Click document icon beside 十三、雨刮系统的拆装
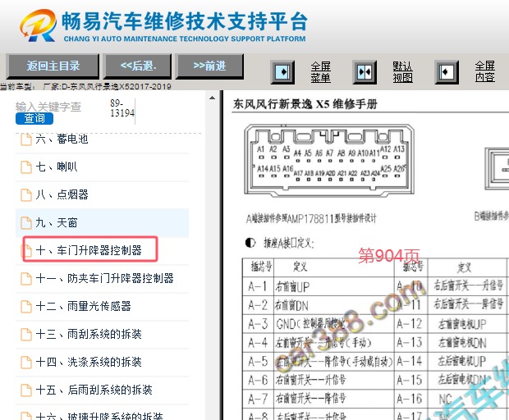 (26, 335)
